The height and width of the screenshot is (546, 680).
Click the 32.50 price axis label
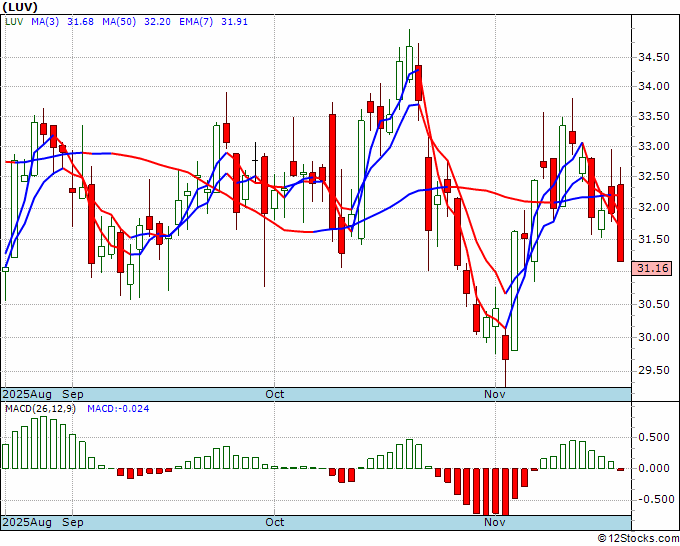[x=654, y=177]
